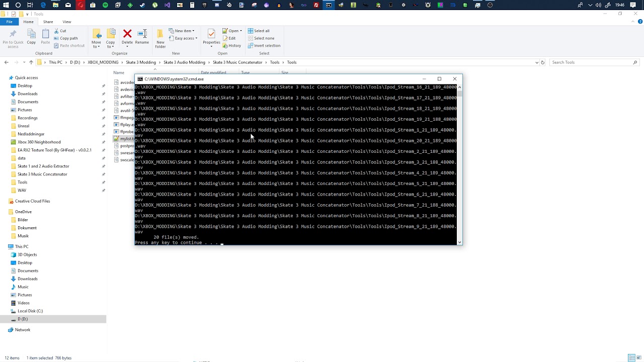Switch to the Share ribbon tab

click(x=48, y=22)
